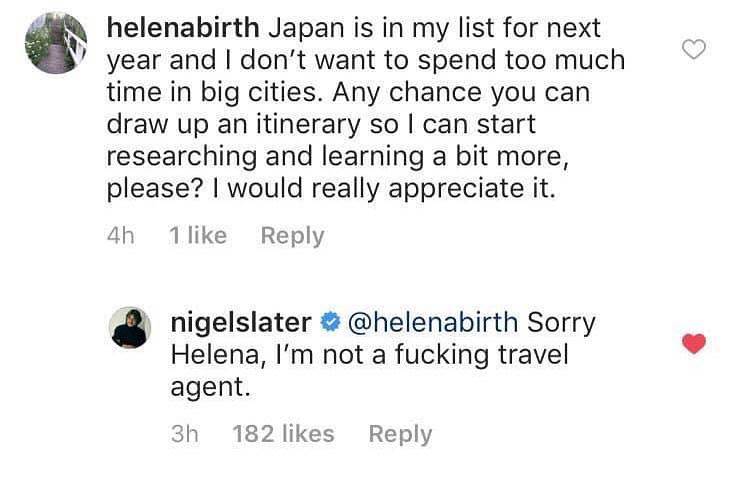Click nigelslater's blue verified badge
The width and height of the screenshot is (750, 483).
point(329,323)
